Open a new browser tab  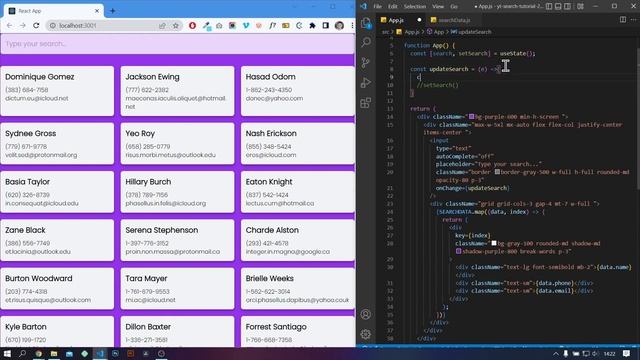(x=113, y=11)
